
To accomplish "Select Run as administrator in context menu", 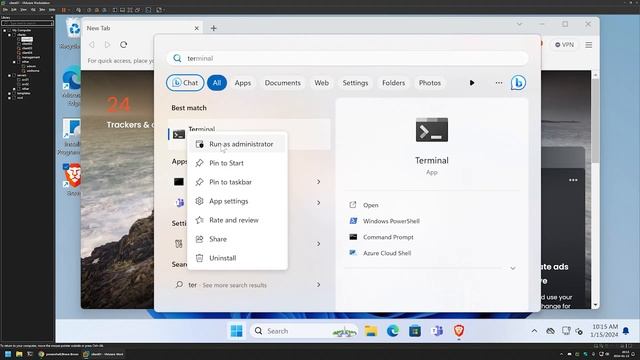I will point(237,144).
